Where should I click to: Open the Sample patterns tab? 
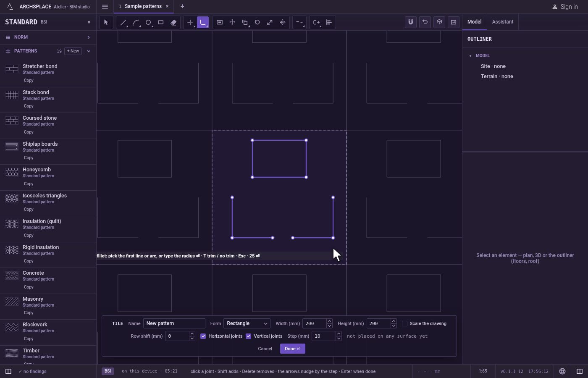point(143,6)
